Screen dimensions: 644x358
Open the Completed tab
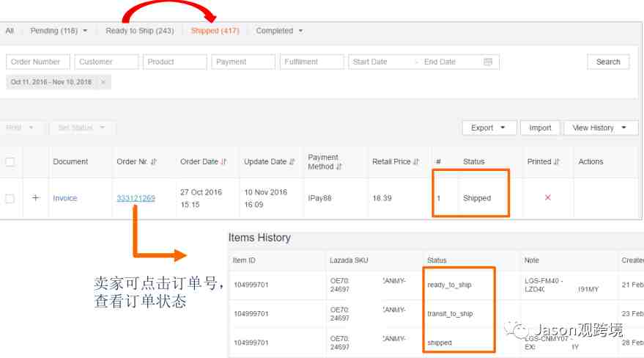coord(274,31)
